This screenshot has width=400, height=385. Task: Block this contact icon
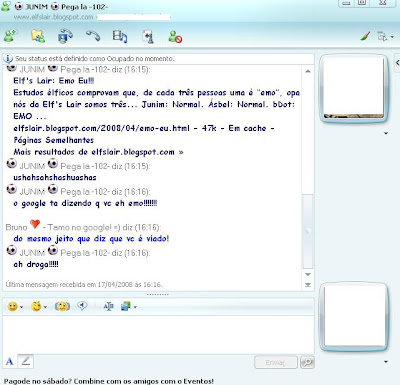[x=175, y=37]
